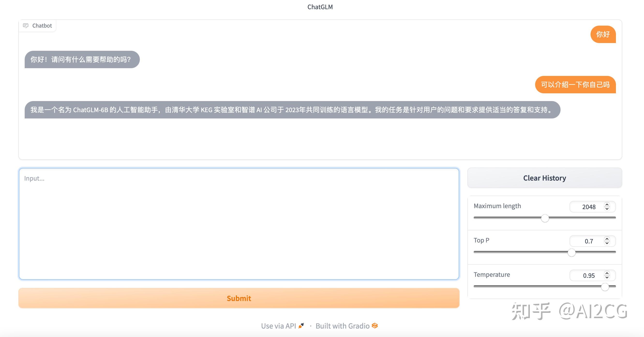Select the Maximum length value field showing 2048
Screen dimensions: 644x337
tap(589, 207)
